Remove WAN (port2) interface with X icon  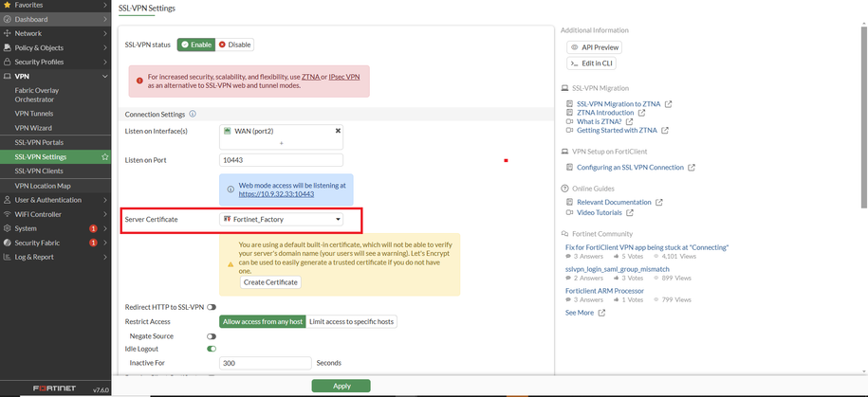(x=338, y=131)
